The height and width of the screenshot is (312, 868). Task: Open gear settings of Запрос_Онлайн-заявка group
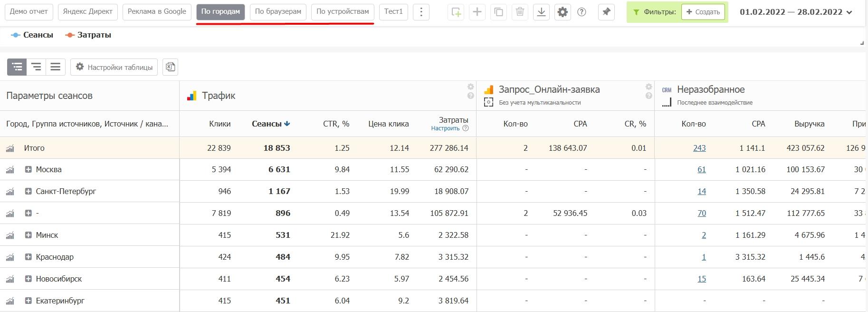click(649, 87)
